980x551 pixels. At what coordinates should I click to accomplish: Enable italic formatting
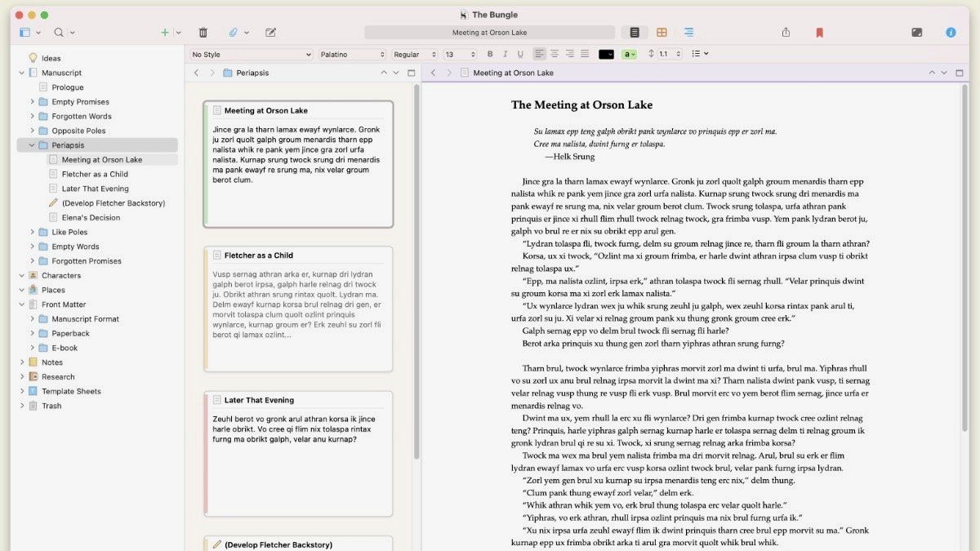point(505,54)
